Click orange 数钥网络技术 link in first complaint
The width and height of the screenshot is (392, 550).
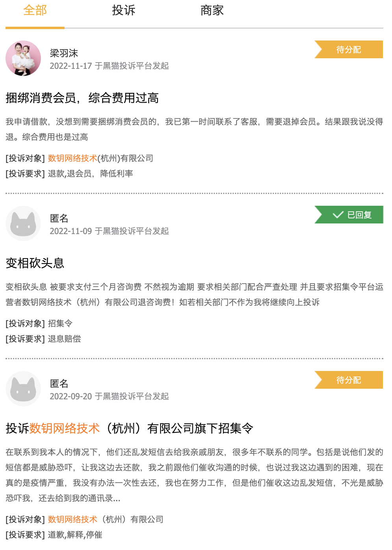coord(72,158)
